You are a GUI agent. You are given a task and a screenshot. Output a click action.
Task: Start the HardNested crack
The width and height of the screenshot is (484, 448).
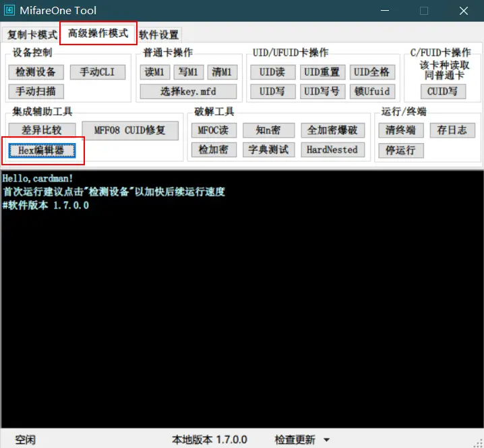[x=332, y=150]
